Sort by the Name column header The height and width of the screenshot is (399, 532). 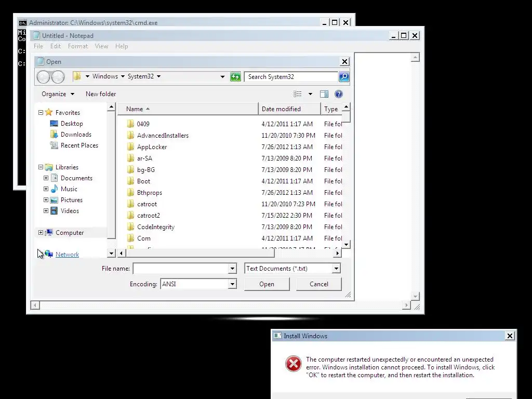tap(188, 109)
